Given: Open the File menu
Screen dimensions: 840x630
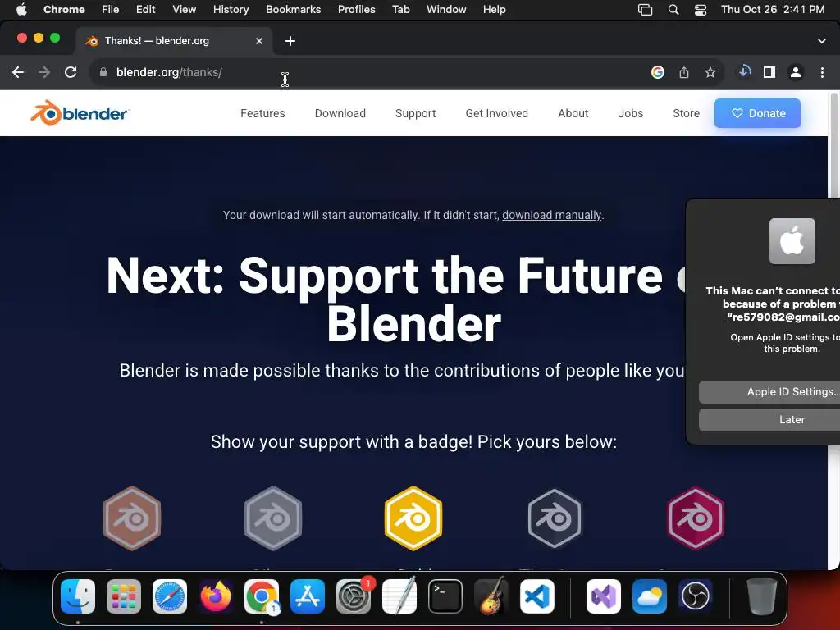Looking at the screenshot, I should pos(111,10).
